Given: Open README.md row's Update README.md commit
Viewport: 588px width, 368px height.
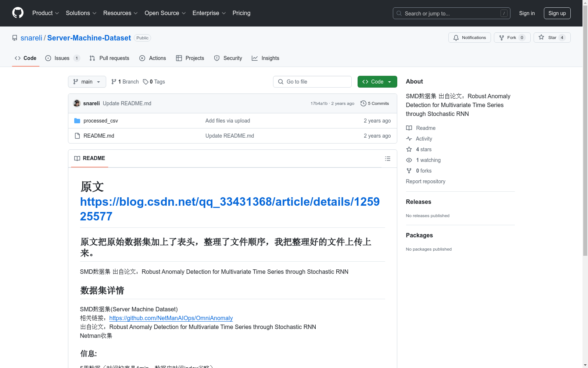Looking at the screenshot, I should 230,136.
